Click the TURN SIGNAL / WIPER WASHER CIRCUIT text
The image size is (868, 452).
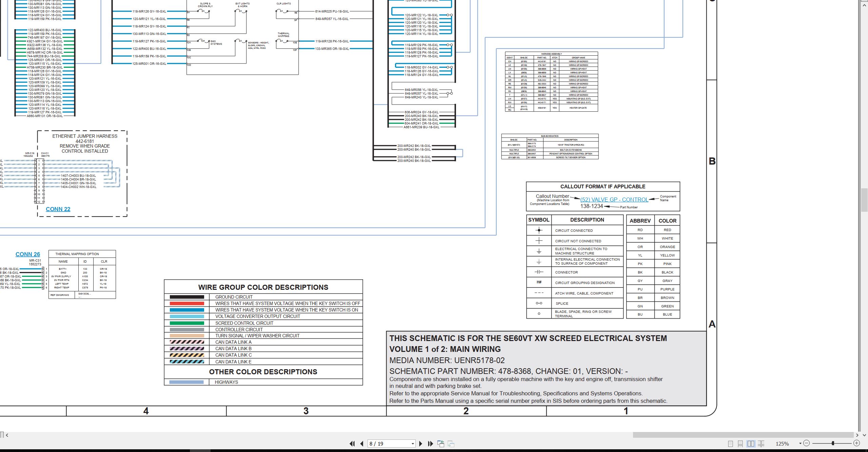pyautogui.click(x=257, y=336)
